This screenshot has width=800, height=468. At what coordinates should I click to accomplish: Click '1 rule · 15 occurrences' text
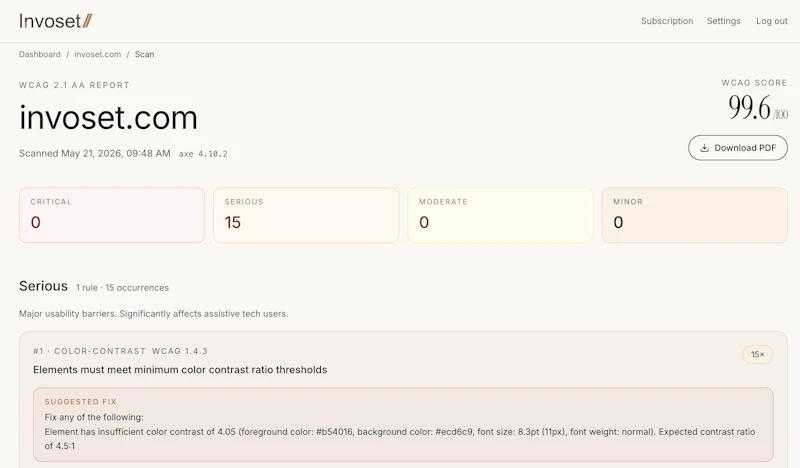(x=122, y=288)
